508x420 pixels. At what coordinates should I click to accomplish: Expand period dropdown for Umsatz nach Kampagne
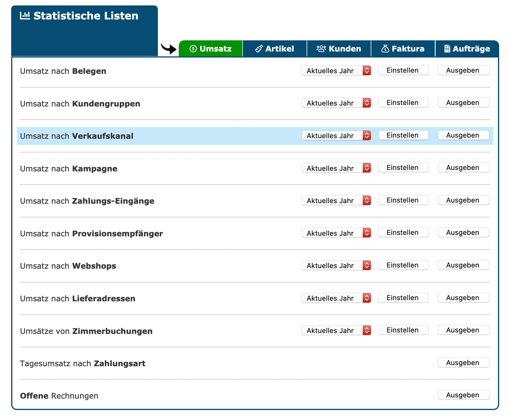[336, 168]
